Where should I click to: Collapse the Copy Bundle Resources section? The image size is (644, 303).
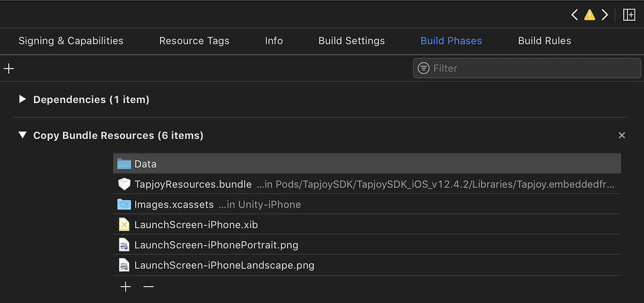click(23, 135)
